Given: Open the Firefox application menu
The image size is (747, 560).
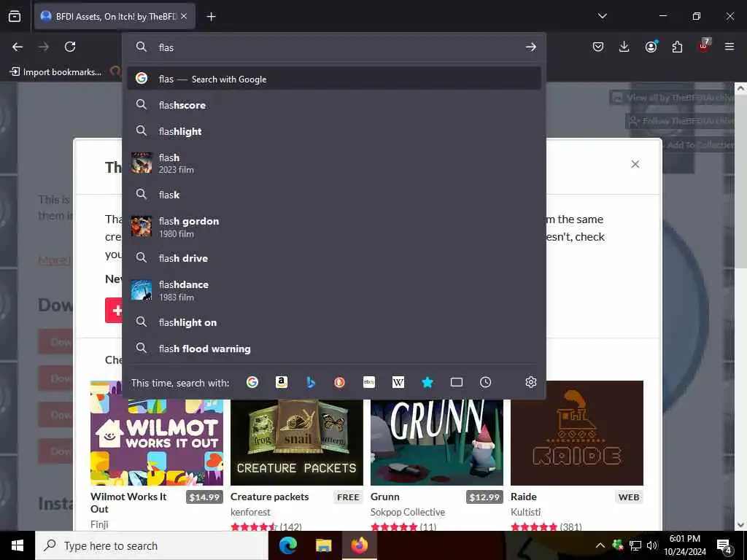Looking at the screenshot, I should tap(729, 47).
